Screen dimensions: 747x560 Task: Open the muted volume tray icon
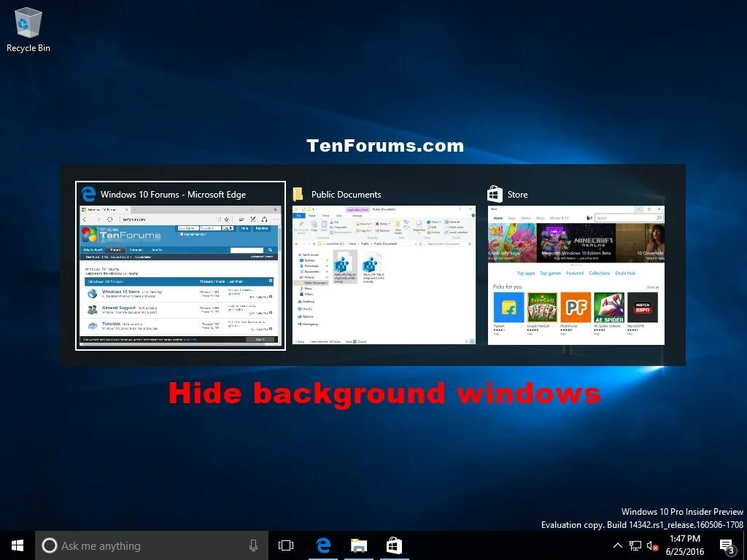coord(652,545)
